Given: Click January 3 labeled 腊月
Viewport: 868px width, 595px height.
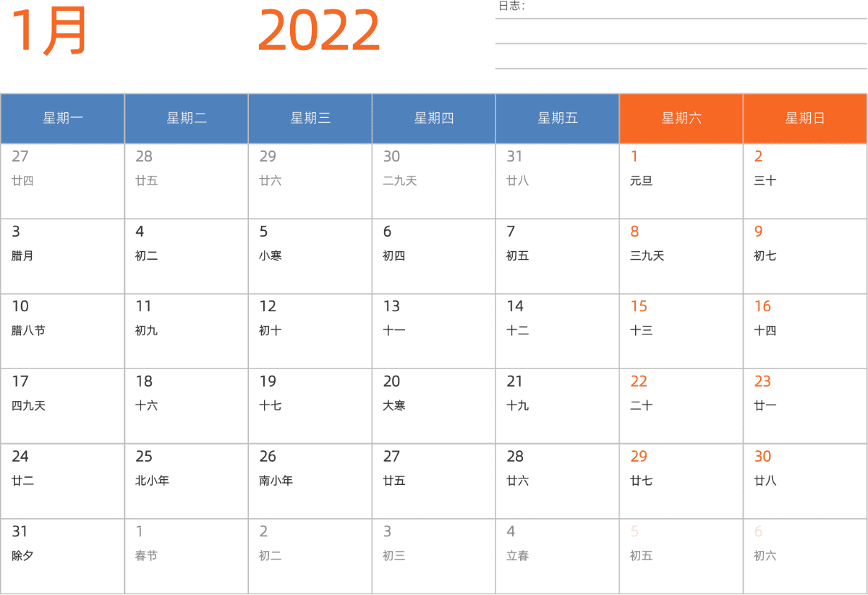Looking at the screenshot, I should (x=62, y=256).
